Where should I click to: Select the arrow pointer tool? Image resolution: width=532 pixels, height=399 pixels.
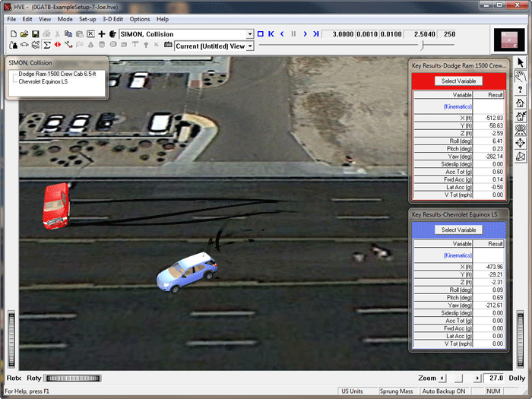coord(521,62)
